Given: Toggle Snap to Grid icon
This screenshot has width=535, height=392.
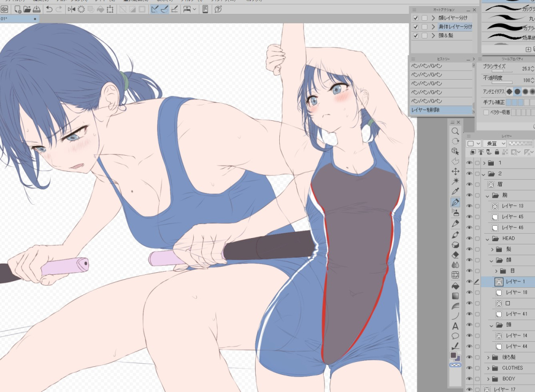Looking at the screenshot, I should [x=174, y=9].
